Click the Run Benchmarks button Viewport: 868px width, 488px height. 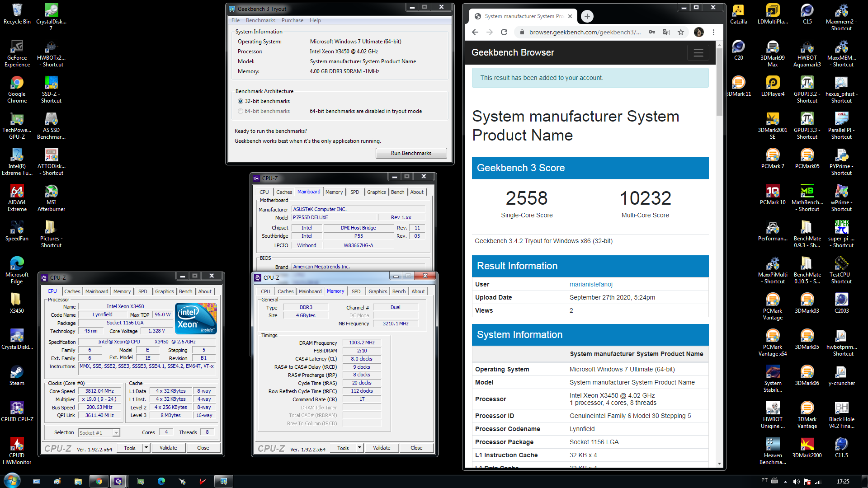[x=411, y=153]
